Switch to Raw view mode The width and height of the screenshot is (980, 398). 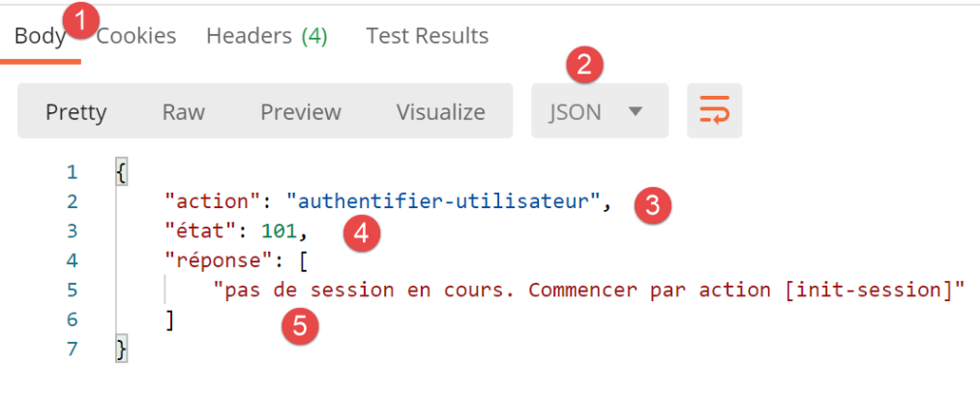[183, 111]
